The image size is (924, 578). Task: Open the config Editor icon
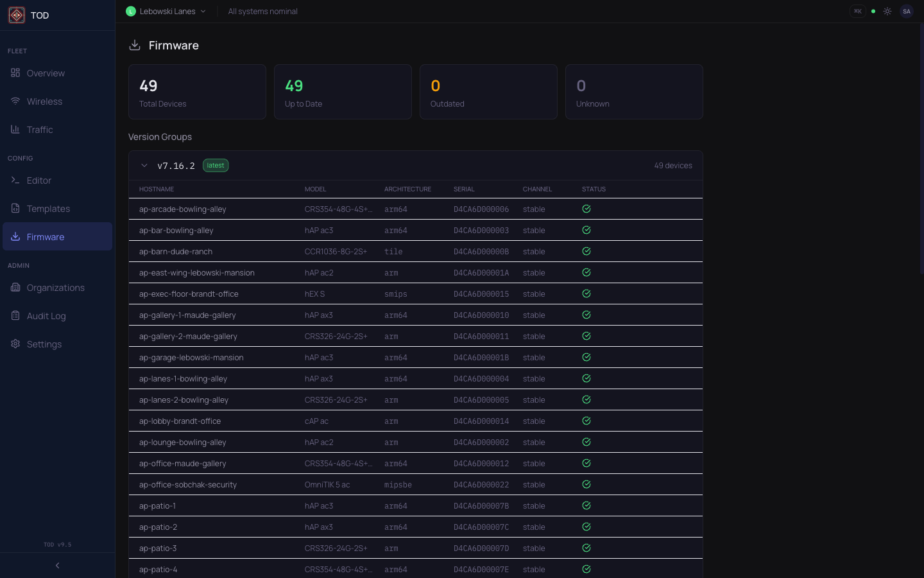click(x=15, y=180)
